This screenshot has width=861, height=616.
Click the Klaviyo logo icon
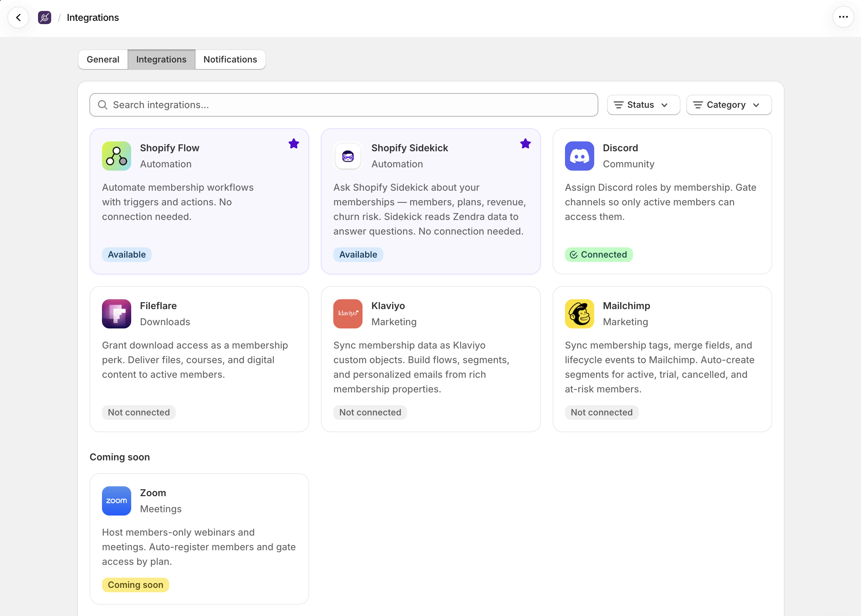click(x=348, y=314)
